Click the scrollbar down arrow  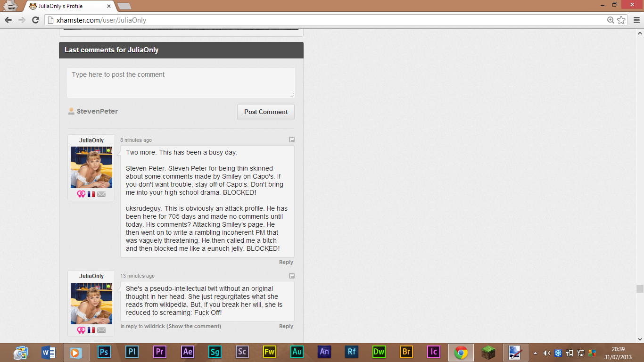tap(640, 339)
